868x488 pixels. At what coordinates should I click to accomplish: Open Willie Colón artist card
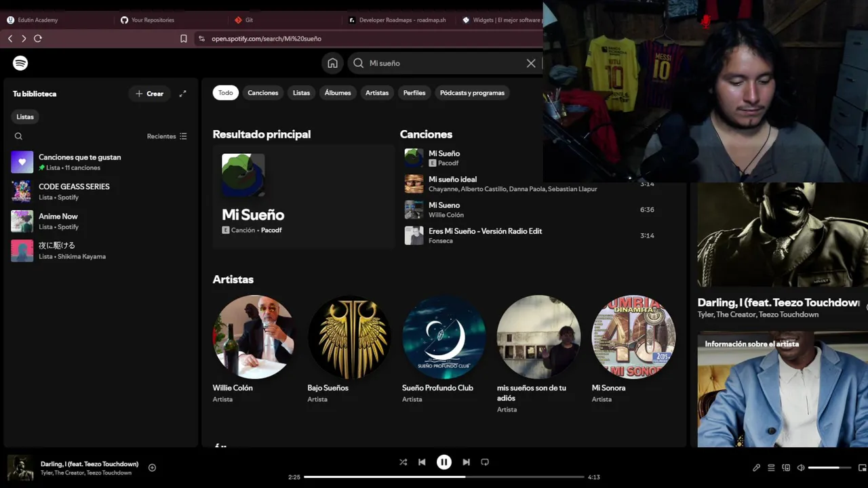click(x=254, y=350)
